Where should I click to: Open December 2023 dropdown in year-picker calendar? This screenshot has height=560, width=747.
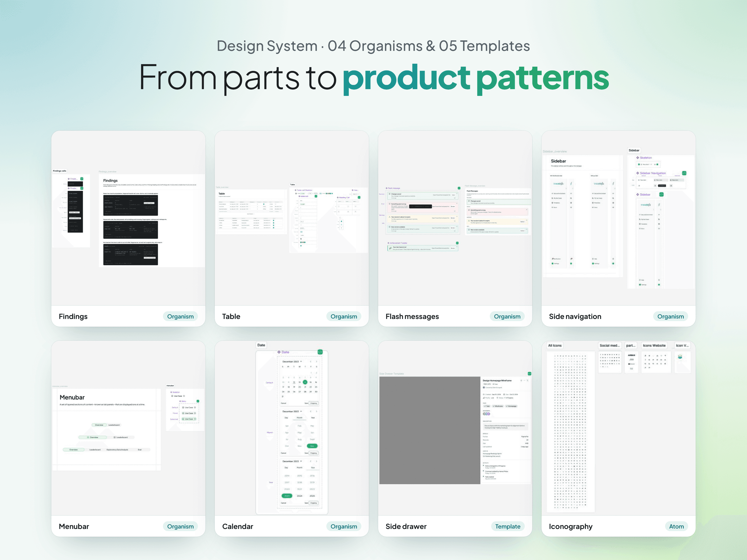coord(292,461)
